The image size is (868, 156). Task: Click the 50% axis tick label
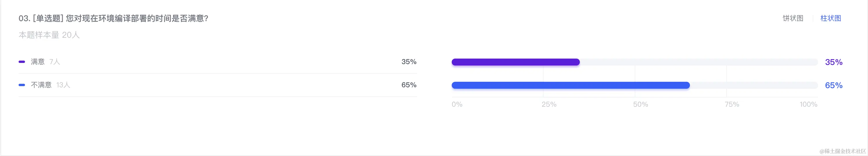tap(641, 105)
